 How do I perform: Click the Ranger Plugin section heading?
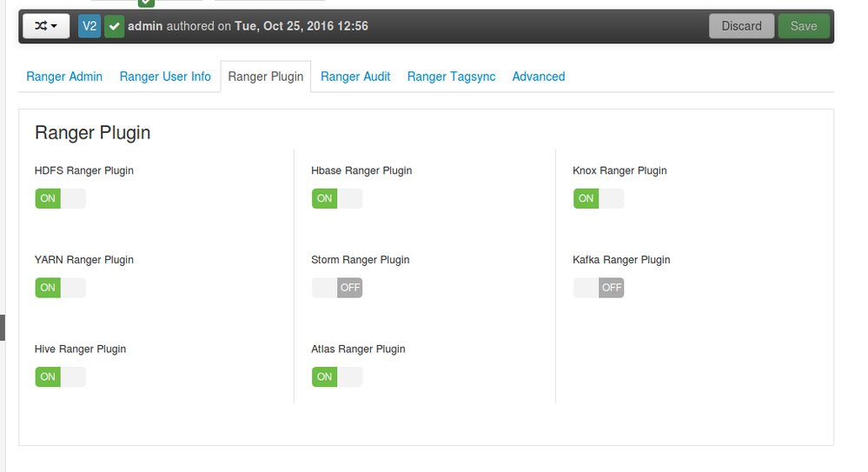(92, 133)
